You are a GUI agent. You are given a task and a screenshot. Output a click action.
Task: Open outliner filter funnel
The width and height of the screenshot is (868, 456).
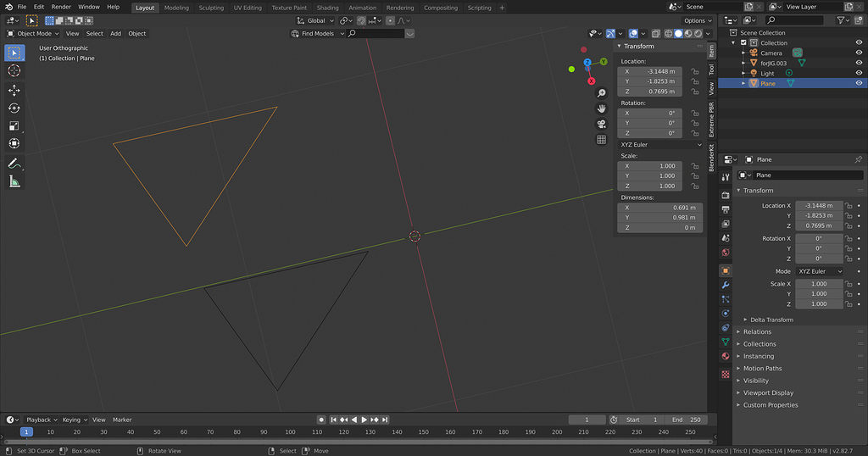pos(843,20)
